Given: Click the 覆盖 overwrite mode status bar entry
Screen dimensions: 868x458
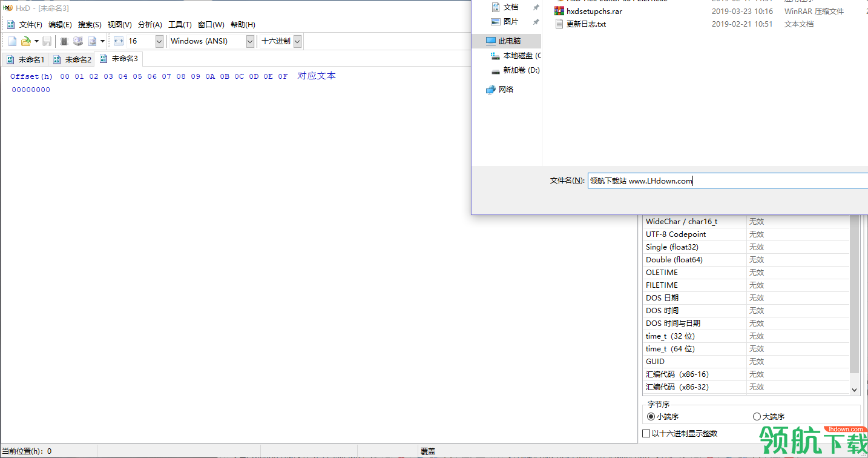Looking at the screenshot, I should tap(428, 451).
